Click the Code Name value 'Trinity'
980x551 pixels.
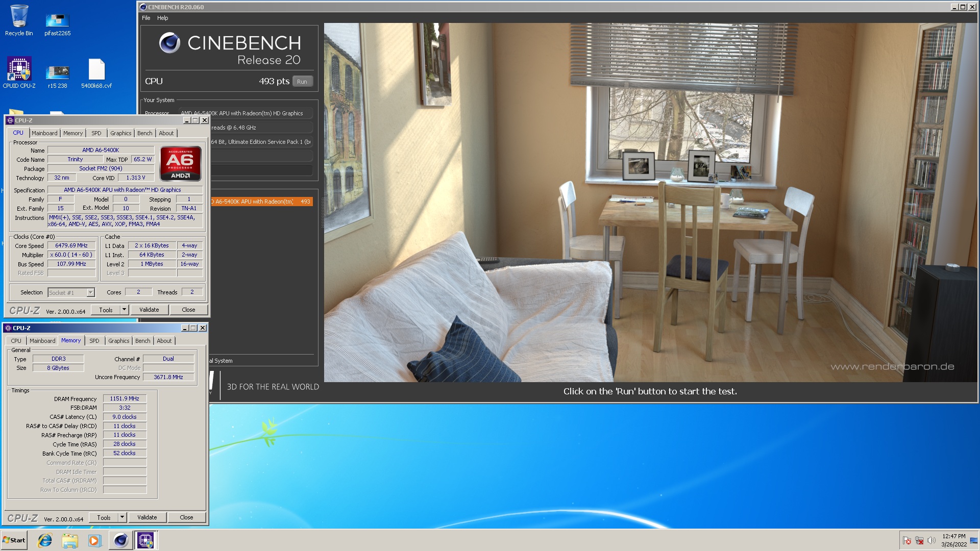click(75, 160)
